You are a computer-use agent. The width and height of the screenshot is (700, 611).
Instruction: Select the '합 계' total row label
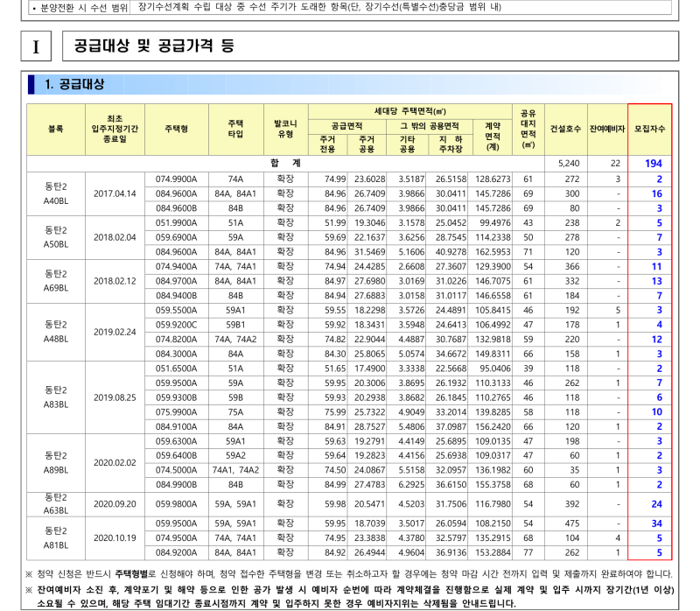point(285,163)
